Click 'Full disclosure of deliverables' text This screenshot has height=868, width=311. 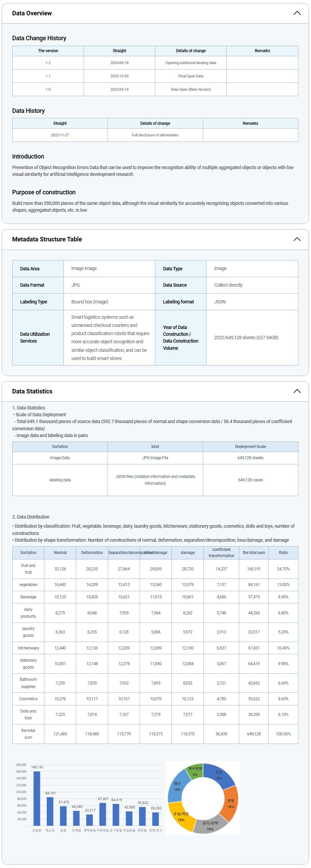155,135
